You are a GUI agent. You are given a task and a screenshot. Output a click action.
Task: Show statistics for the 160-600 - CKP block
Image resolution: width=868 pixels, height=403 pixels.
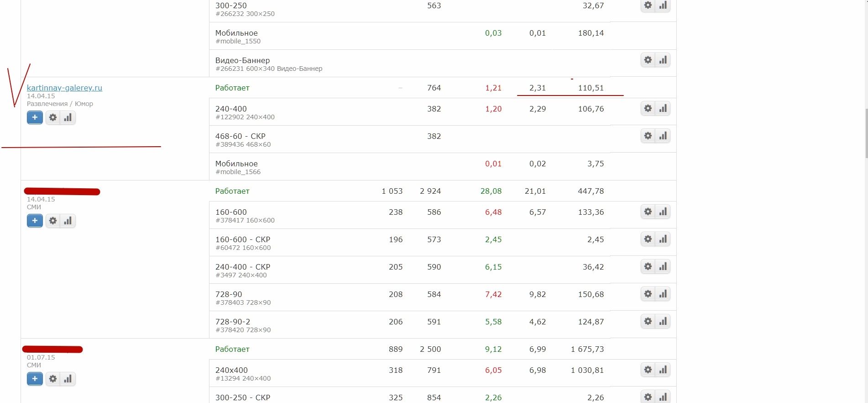pyautogui.click(x=663, y=239)
